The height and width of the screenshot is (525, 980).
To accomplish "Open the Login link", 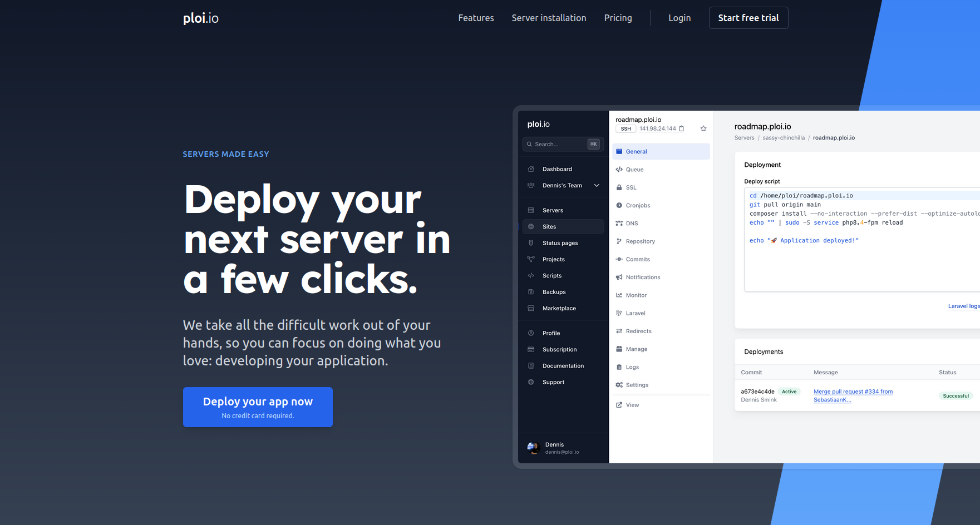I will tap(679, 18).
